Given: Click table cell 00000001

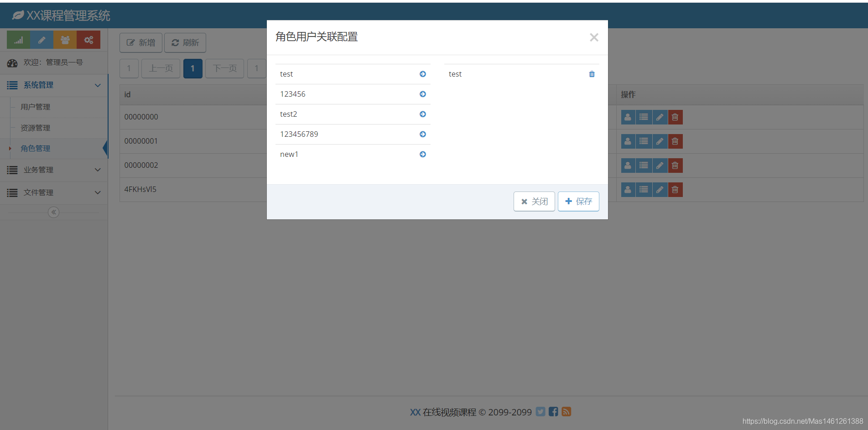Looking at the screenshot, I should click(141, 141).
